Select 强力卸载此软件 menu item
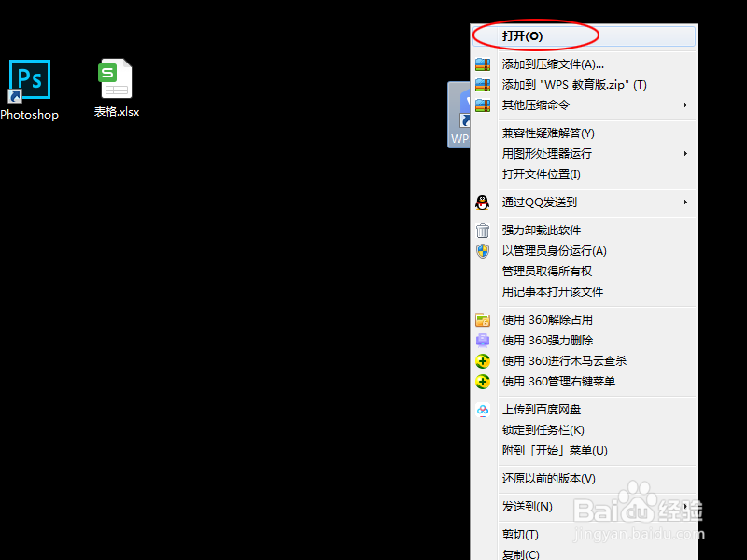The width and height of the screenshot is (747, 560). click(584, 231)
